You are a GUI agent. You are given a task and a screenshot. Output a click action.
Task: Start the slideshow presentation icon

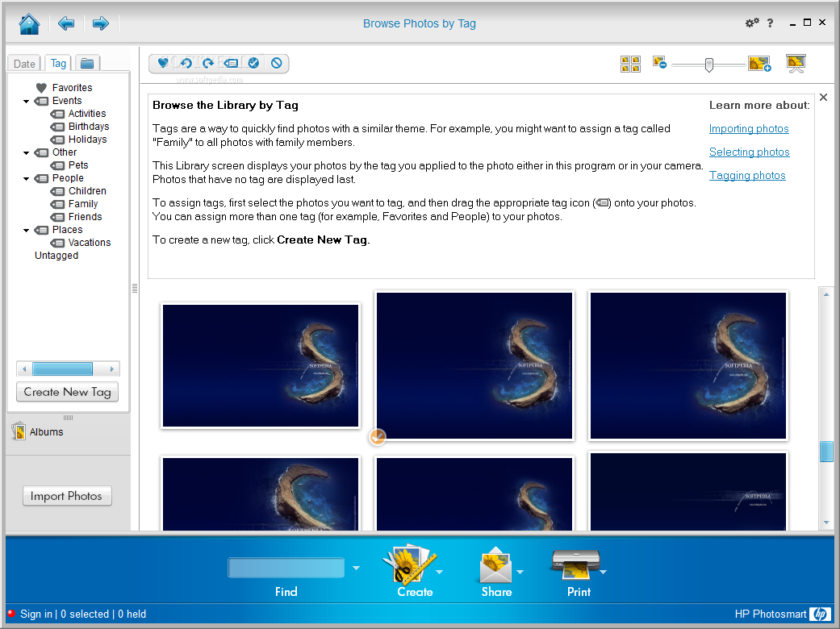[796, 63]
